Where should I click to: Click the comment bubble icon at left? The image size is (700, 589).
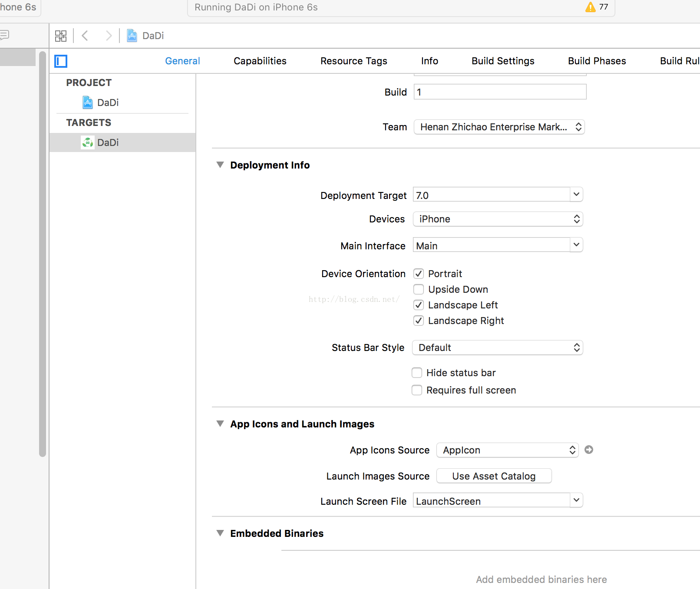(4, 35)
